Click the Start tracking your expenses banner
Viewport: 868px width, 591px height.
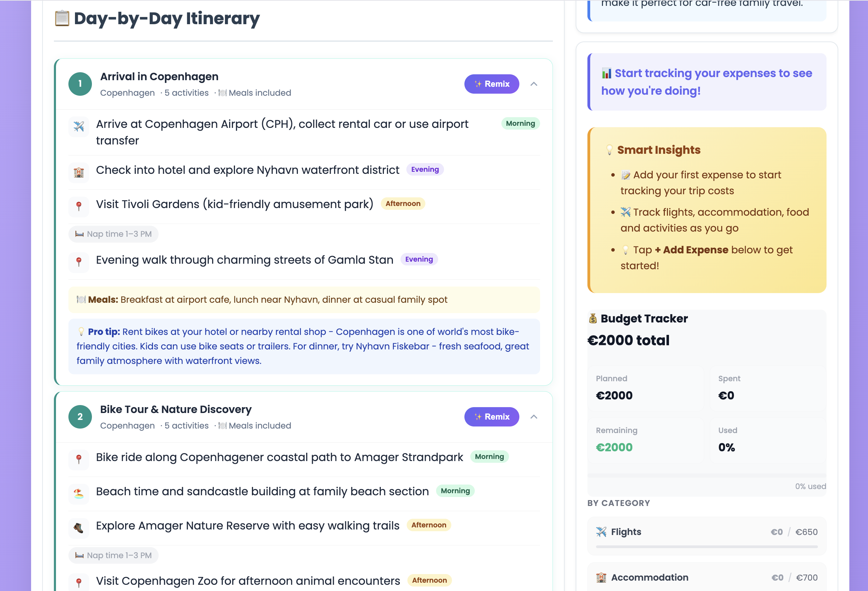point(707,82)
